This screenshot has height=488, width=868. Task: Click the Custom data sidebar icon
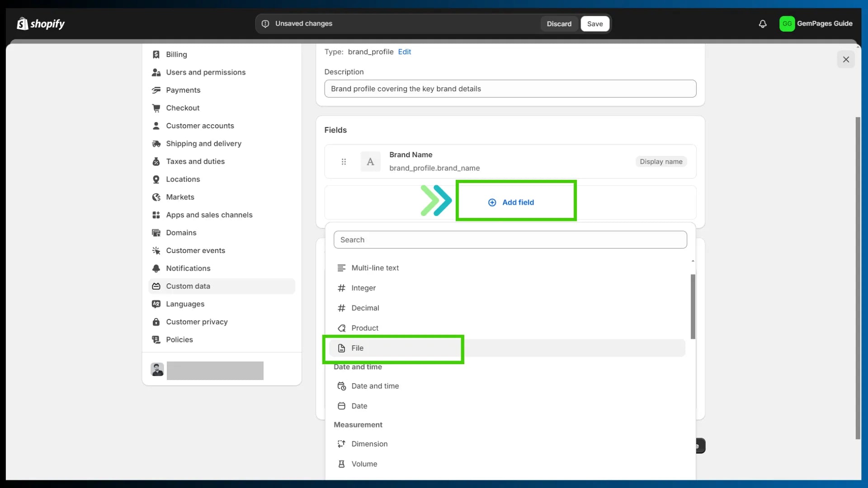(156, 286)
